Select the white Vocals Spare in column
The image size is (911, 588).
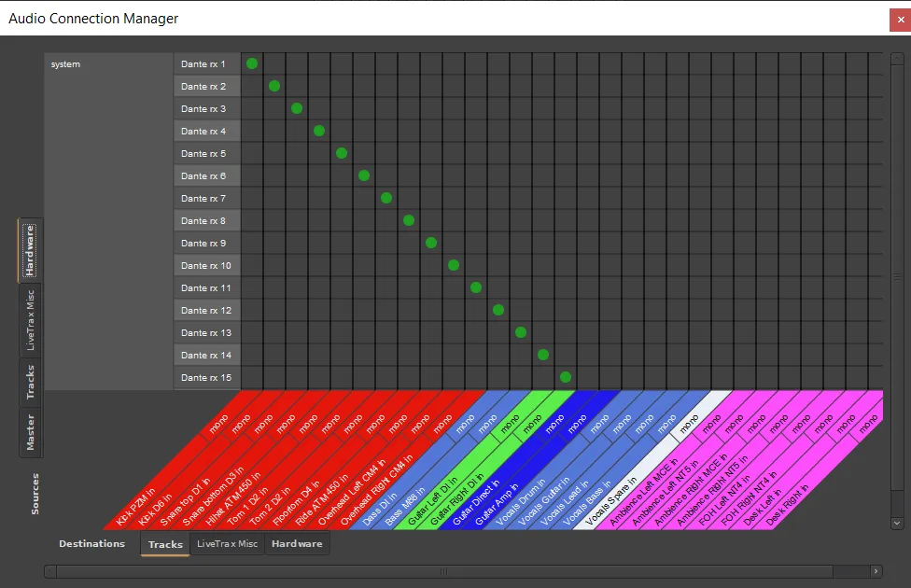pos(610,501)
